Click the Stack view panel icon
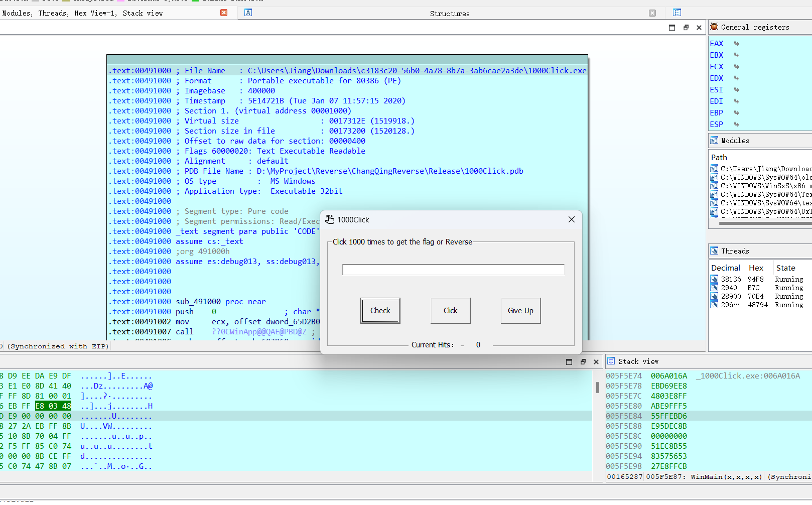812x505 pixels. pos(611,361)
